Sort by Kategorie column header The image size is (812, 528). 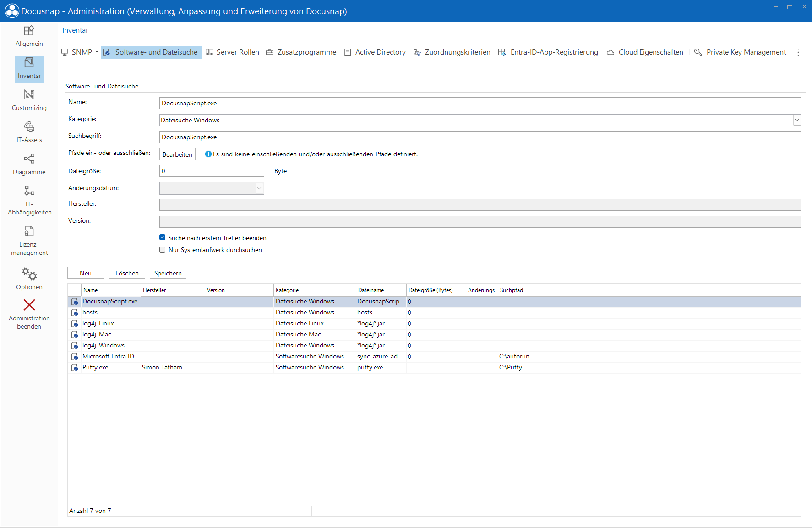(x=315, y=290)
